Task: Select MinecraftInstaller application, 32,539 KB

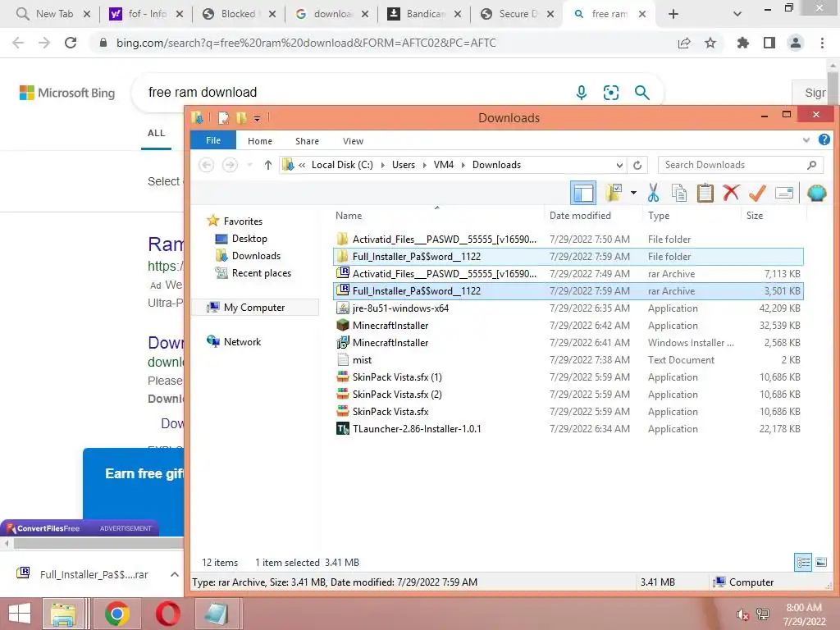Action: coord(568,325)
